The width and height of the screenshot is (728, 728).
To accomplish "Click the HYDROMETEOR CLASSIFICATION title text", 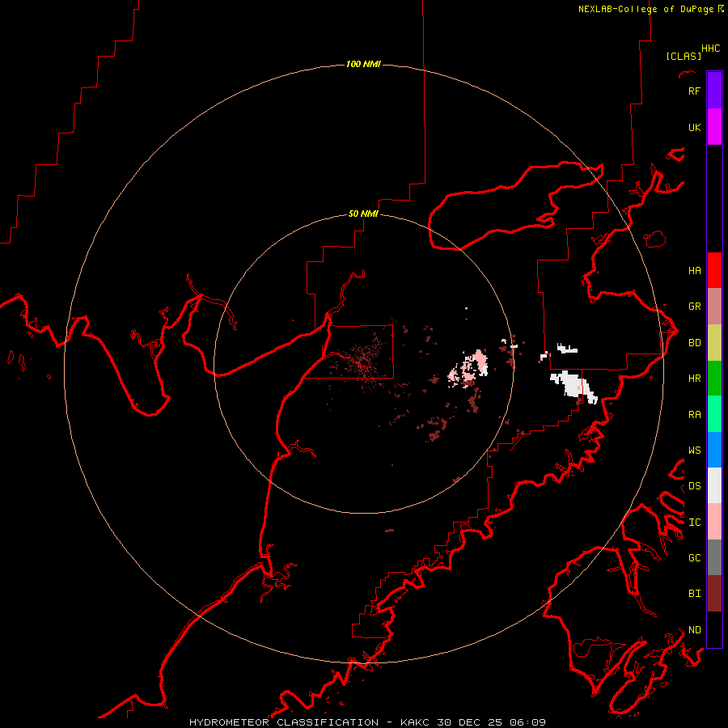I will [284, 722].
